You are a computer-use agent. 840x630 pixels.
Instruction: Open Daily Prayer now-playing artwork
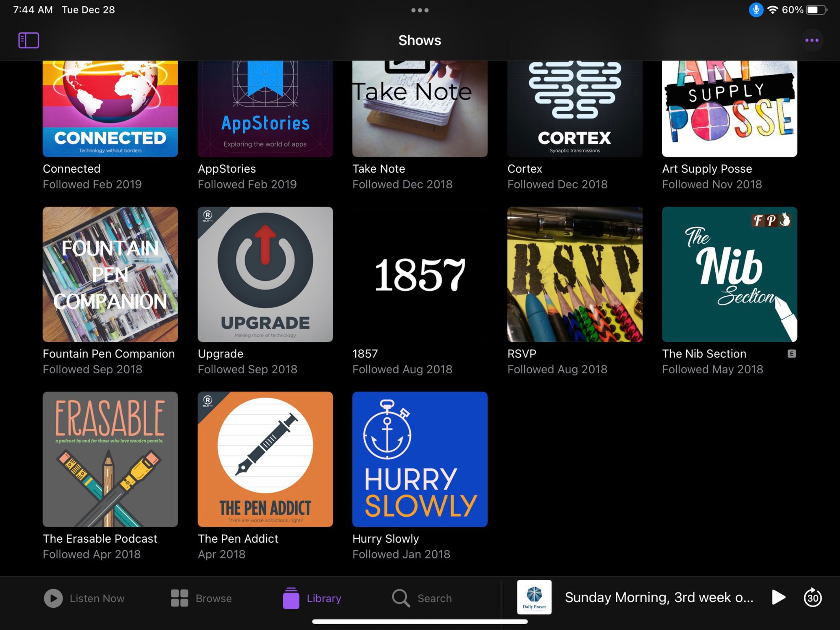point(534,597)
